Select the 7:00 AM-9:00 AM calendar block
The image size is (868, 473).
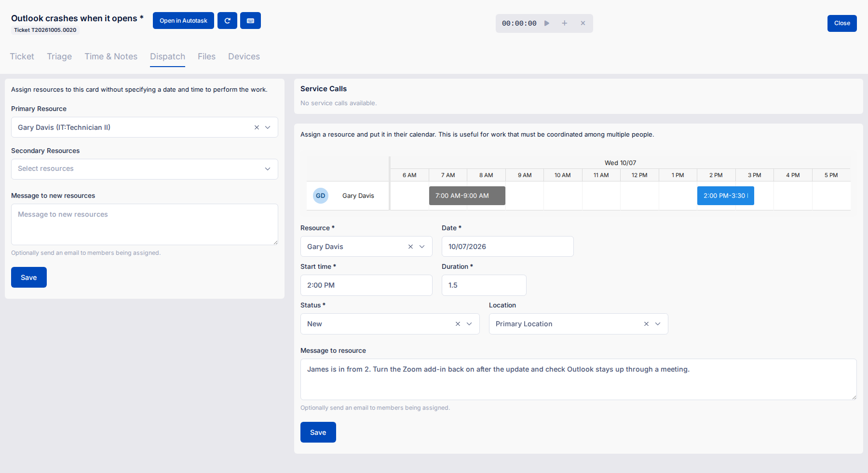coord(467,195)
